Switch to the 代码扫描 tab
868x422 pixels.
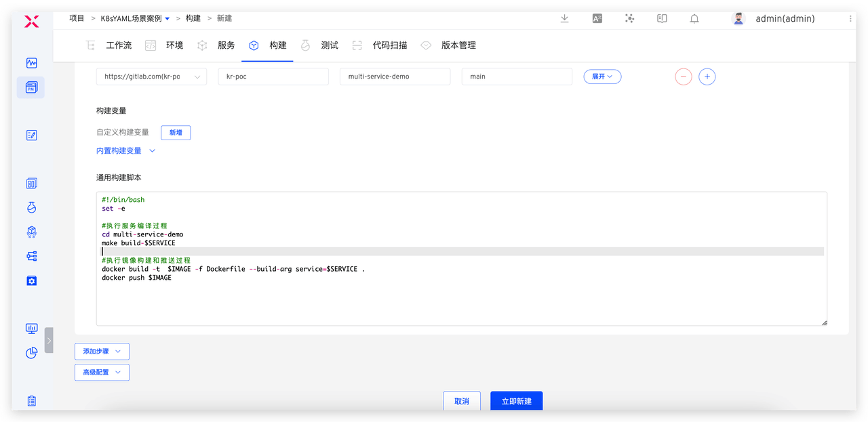click(389, 45)
